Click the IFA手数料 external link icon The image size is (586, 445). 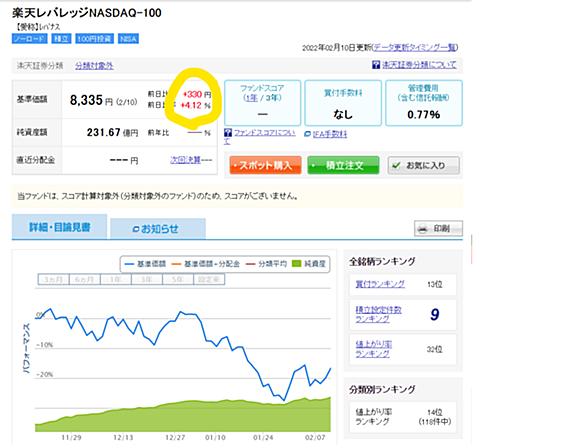pos(307,134)
